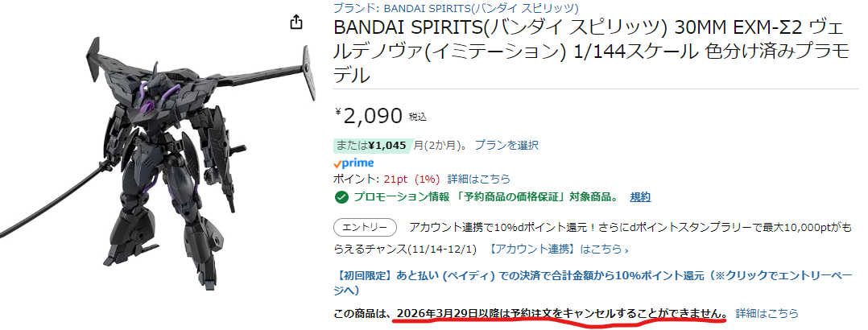The image size is (868, 330).
Task: Click the エントリー button
Action: pyautogui.click(x=365, y=228)
